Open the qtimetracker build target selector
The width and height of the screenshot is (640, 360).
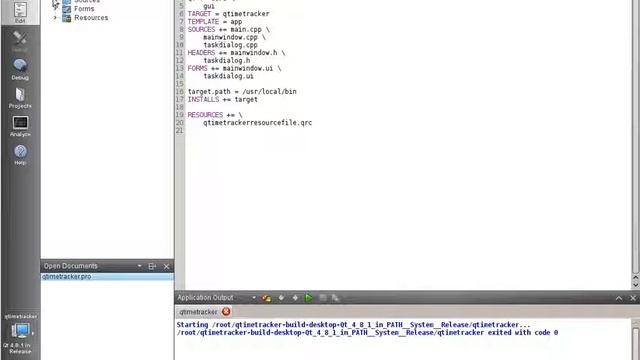click(x=20, y=334)
